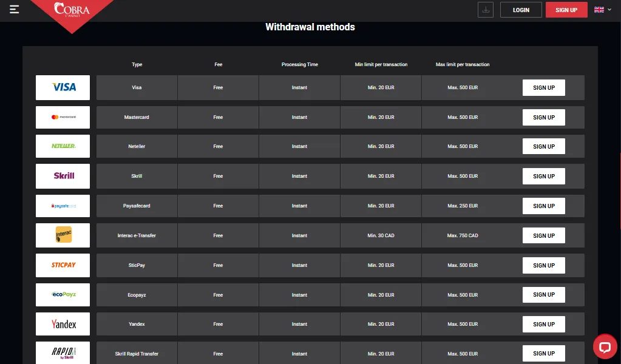Click the Instant cell for SticPay
This screenshot has height=364, width=621.
tap(299, 265)
